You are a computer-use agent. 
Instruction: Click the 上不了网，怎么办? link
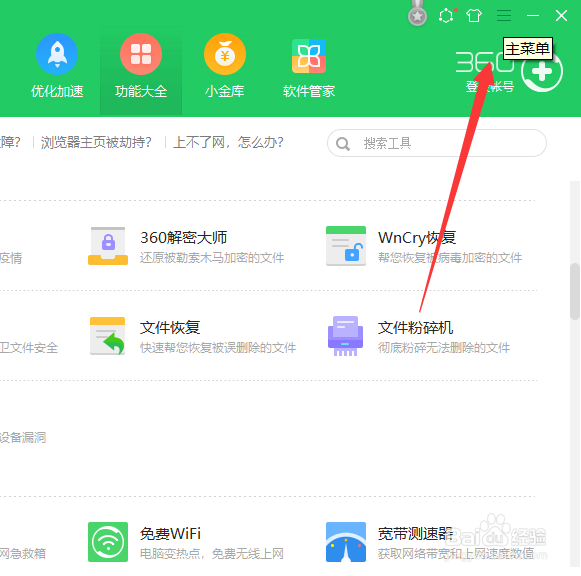[228, 142]
